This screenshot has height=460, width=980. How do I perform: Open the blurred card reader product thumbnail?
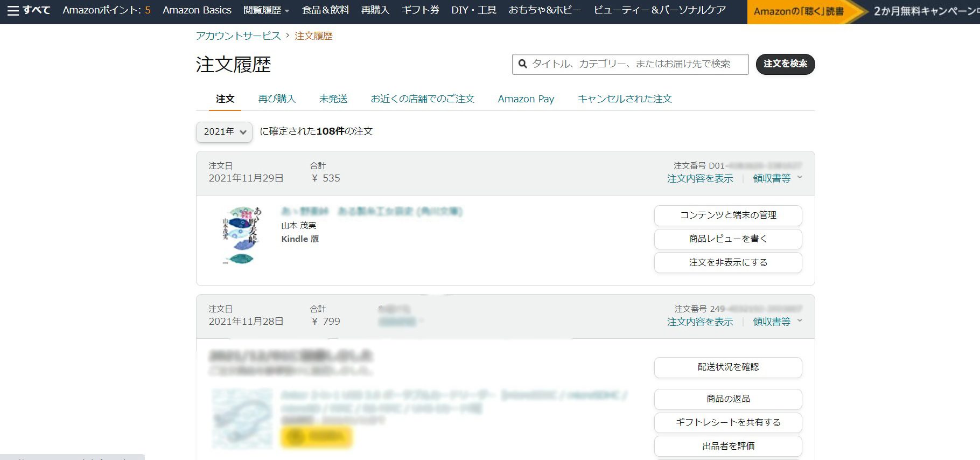pos(241,419)
